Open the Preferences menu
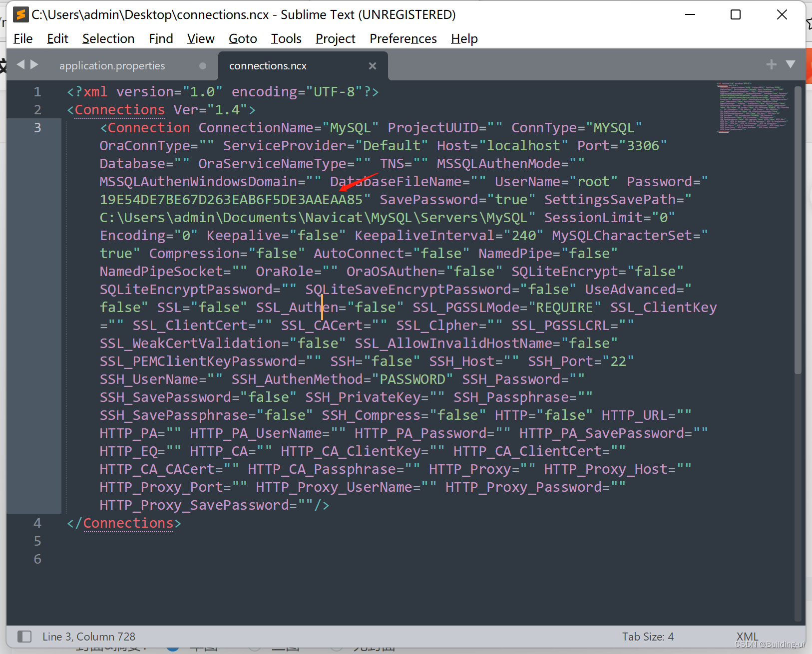The height and width of the screenshot is (654, 812). pos(403,38)
